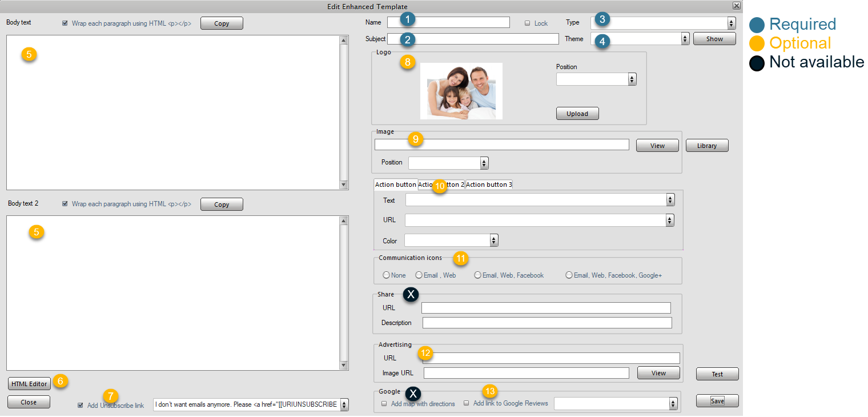Click Copy button next to Body text
Screen dimensions: 868x417
point(222,23)
